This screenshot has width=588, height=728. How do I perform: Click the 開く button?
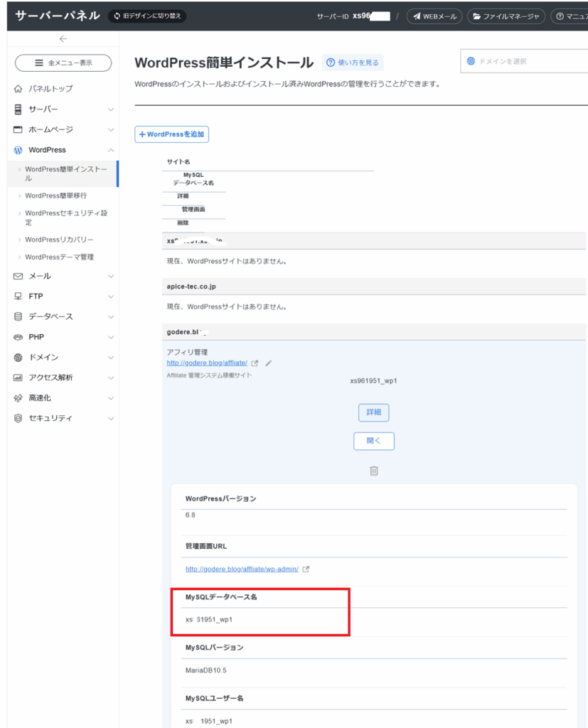374,441
